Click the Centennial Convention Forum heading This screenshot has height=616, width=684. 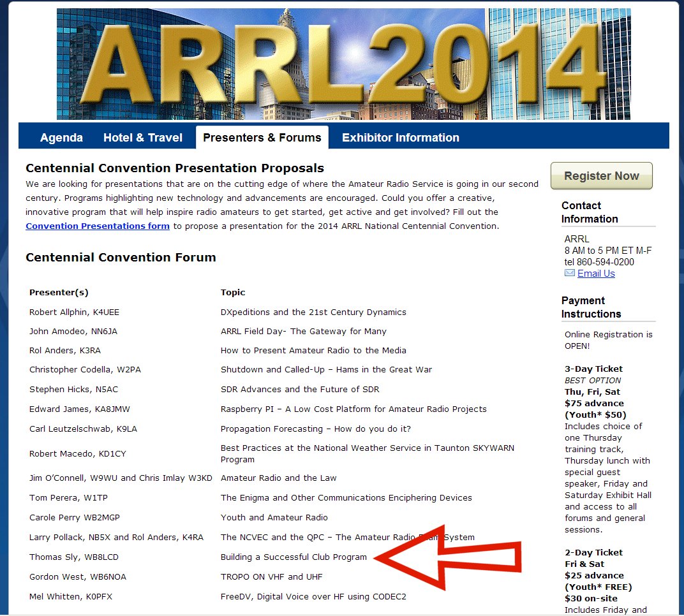[x=121, y=258]
